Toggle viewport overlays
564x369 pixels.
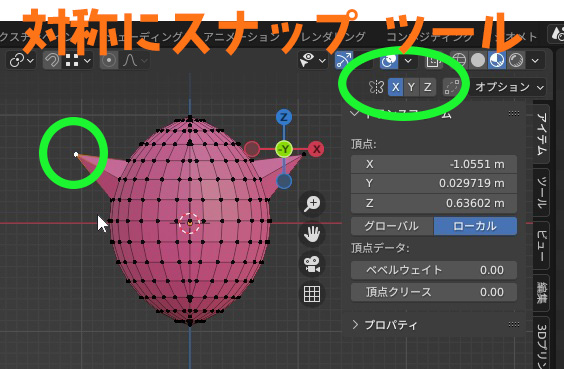pyautogui.click(x=389, y=60)
